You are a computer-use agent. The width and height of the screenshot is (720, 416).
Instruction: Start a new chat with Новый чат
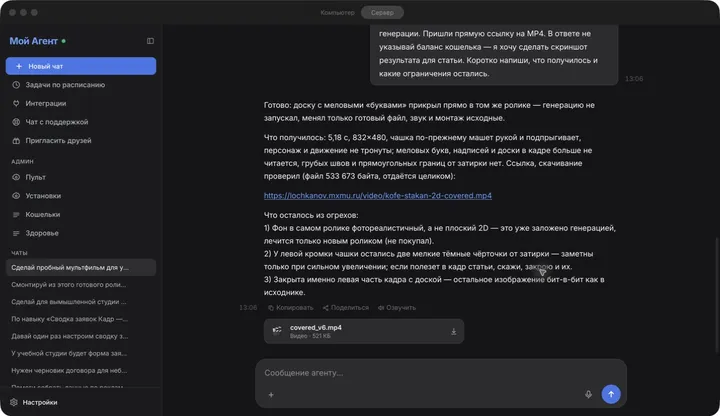tap(81, 66)
